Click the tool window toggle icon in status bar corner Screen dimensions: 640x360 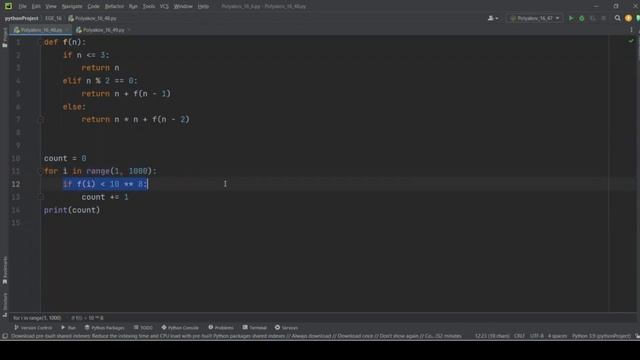pos(5,336)
